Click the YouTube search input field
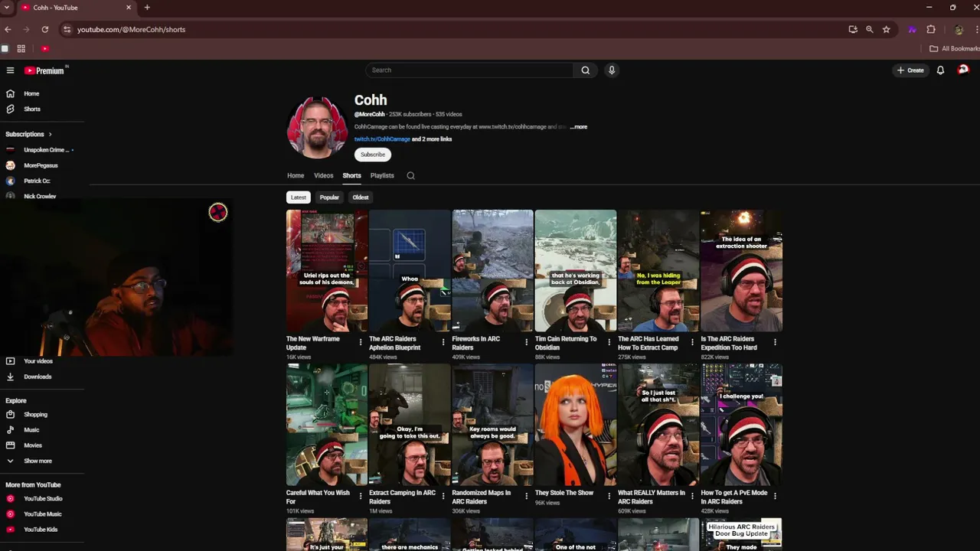The height and width of the screenshot is (551, 980). 470,70
